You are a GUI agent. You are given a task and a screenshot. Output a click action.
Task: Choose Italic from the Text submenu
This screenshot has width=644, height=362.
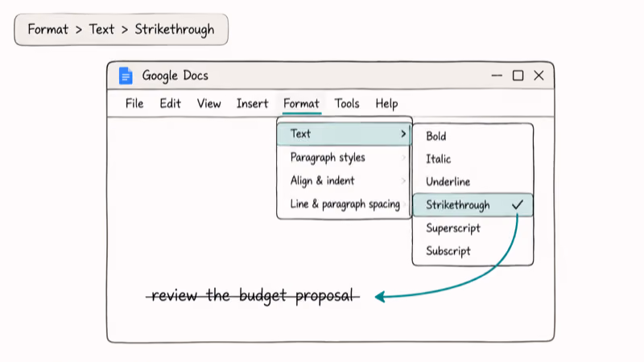(473, 158)
